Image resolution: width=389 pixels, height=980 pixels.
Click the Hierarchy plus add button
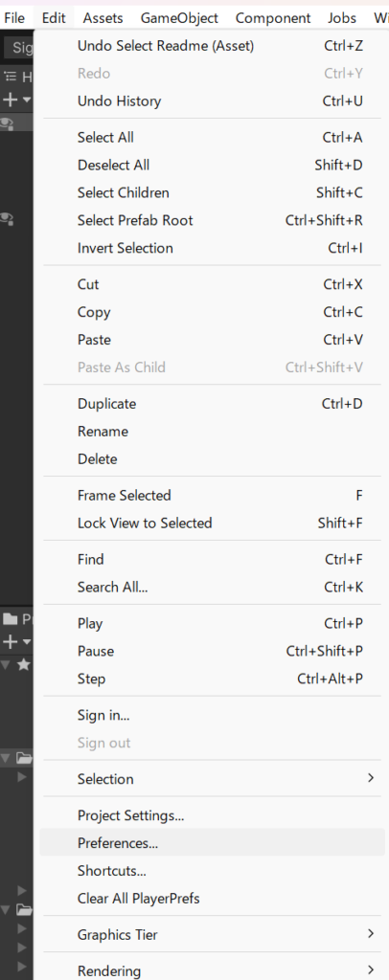coord(11,100)
